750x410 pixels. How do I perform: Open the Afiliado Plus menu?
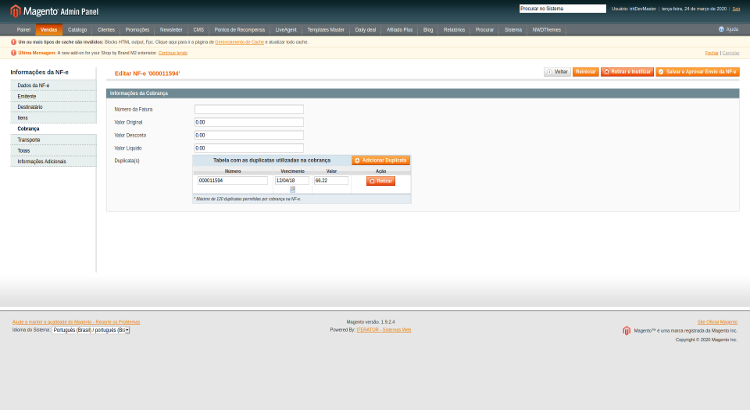[399, 30]
